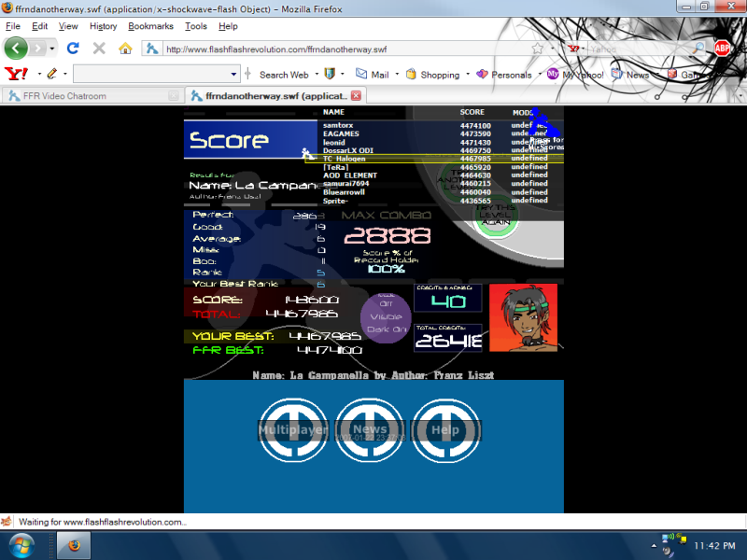Bookmark this page with the star icon
Screen dimensions: 747x560
point(537,48)
